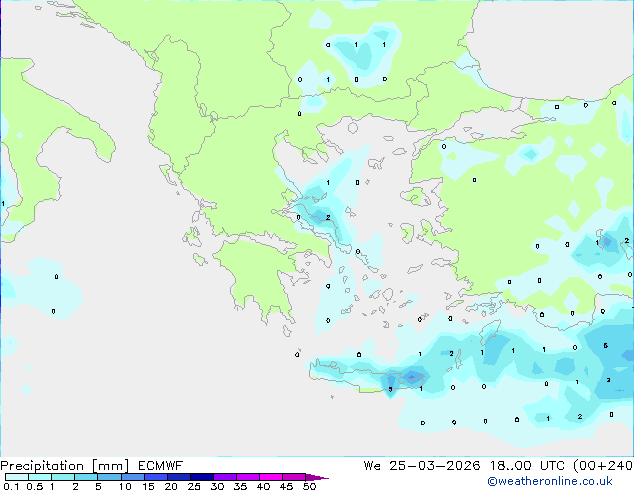Image resolution: width=634 pixels, height=490 pixels.
Task: Click the 20–25 mm dark blue legend segment
Action: (178, 477)
